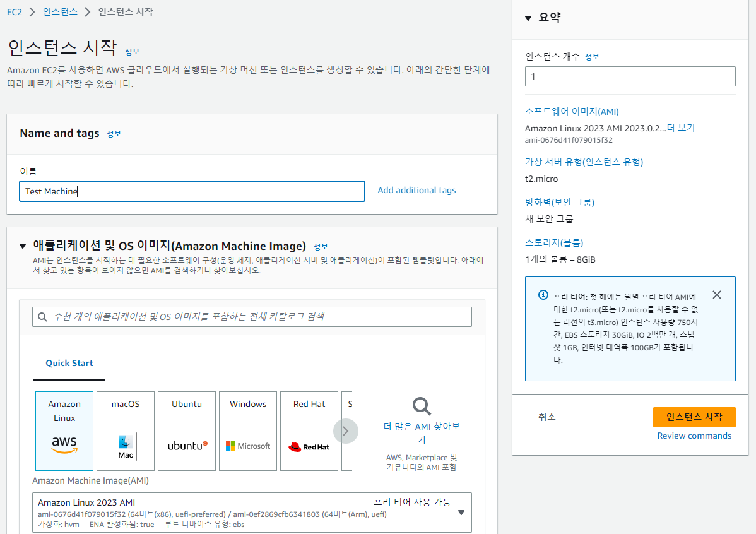Click the 1개의 볼륨 – 8GiB text

pos(560,259)
